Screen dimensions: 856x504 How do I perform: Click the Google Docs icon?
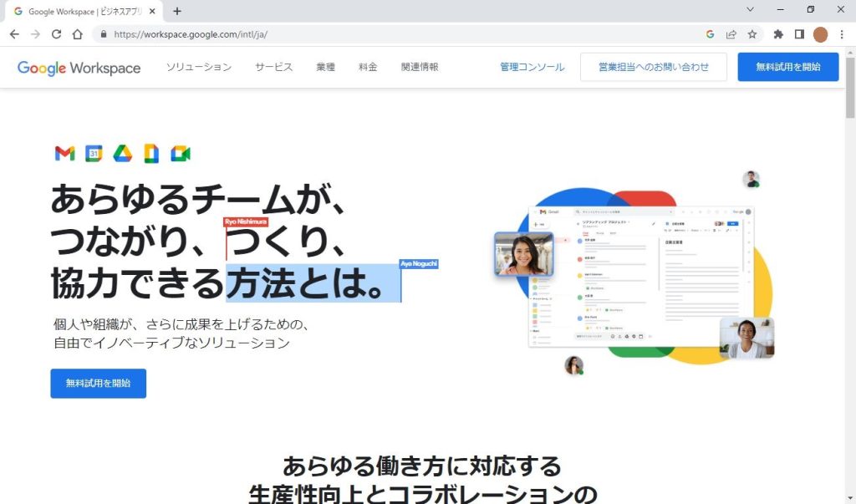point(151,154)
